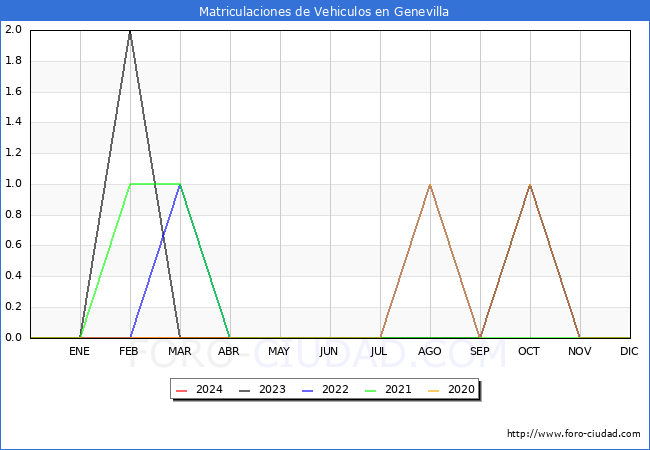Screen dimensions: 650x450
Task: Click the SEP month axis label
Action: tap(480, 351)
